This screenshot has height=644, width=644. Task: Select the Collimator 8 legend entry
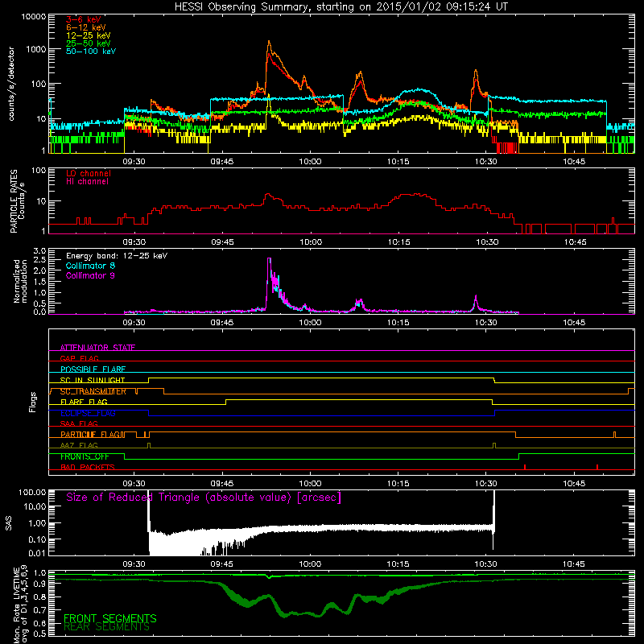[x=90, y=266]
